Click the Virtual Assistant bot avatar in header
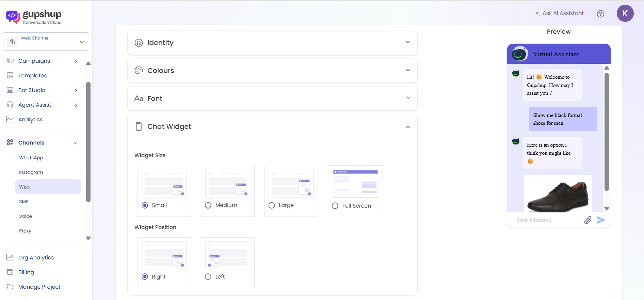The image size is (644, 300). [x=520, y=54]
